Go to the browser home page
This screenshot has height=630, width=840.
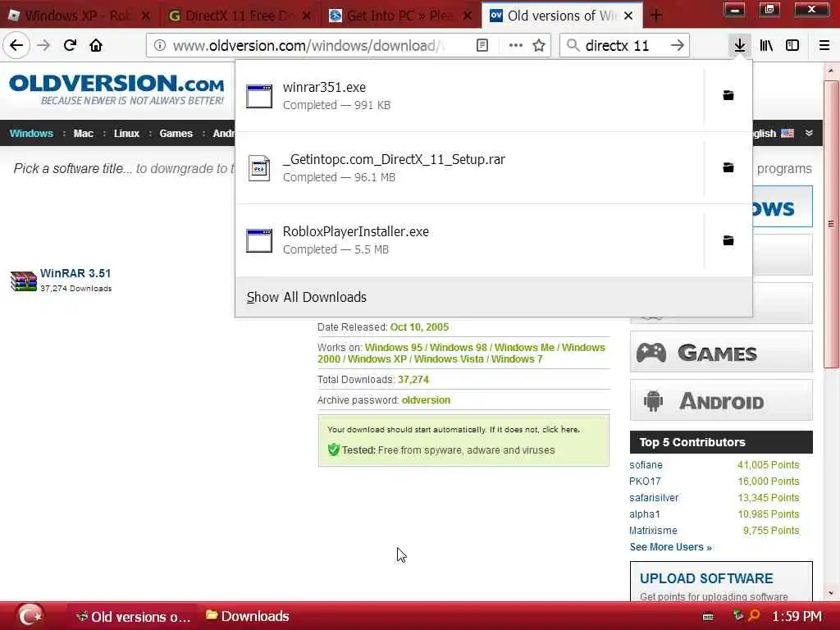tap(97, 46)
